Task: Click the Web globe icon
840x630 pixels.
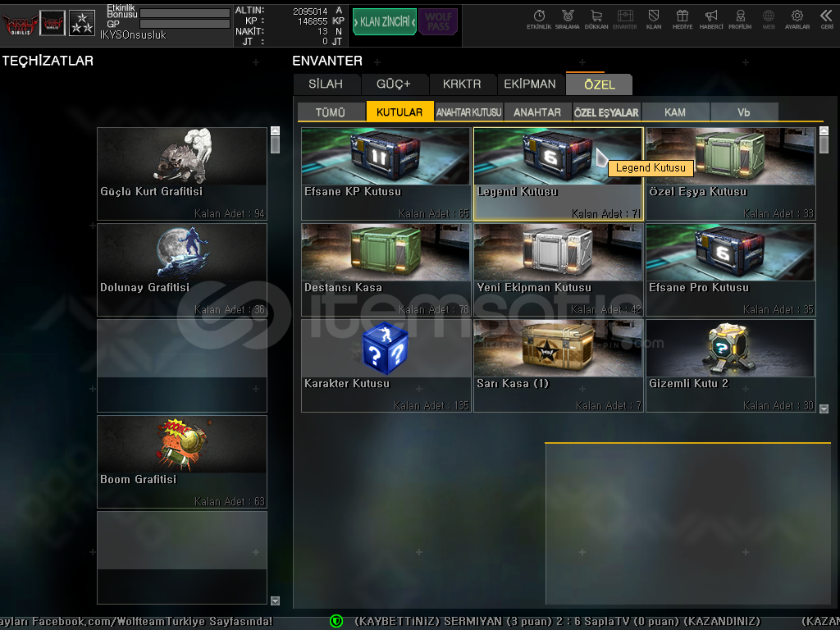Action: point(768,20)
